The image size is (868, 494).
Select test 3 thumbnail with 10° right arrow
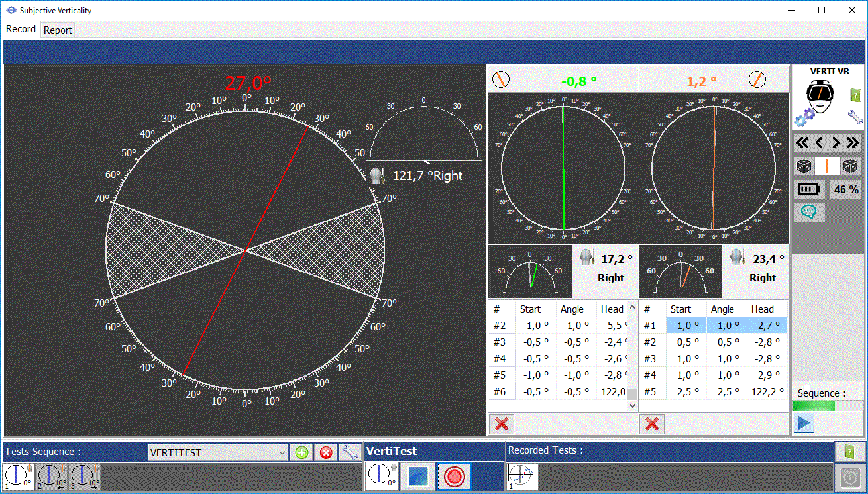86,476
